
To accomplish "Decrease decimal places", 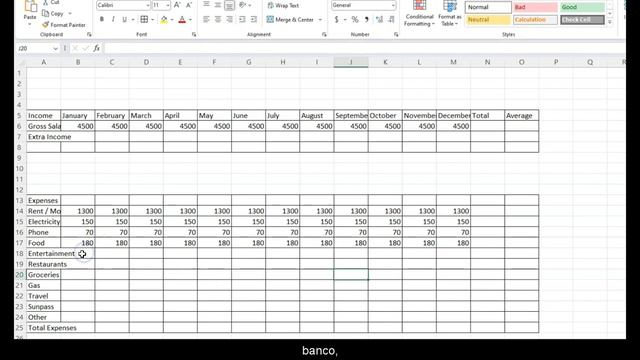I will pos(391,19).
